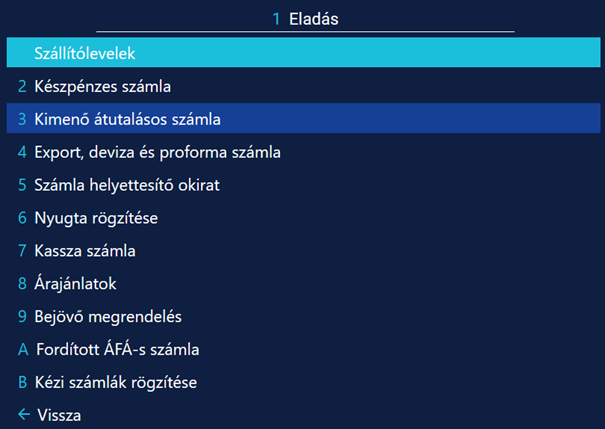Open Kézi számlák rögzítése
Screen dimensions: 605x429
[x=116, y=383]
